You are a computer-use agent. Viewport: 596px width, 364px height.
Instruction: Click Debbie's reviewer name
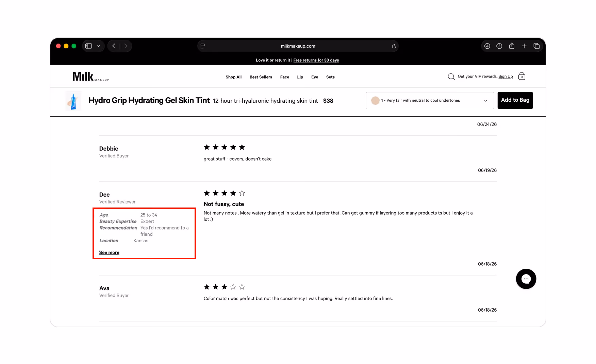[x=109, y=149]
